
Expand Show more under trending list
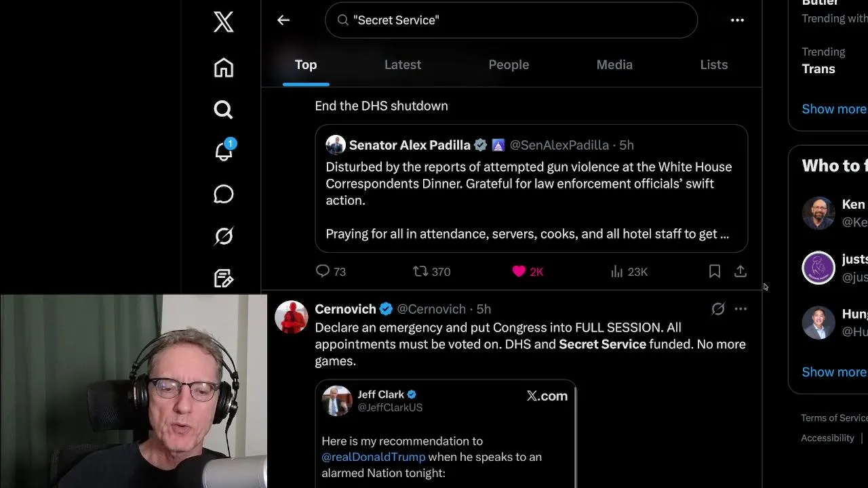pyautogui.click(x=834, y=109)
